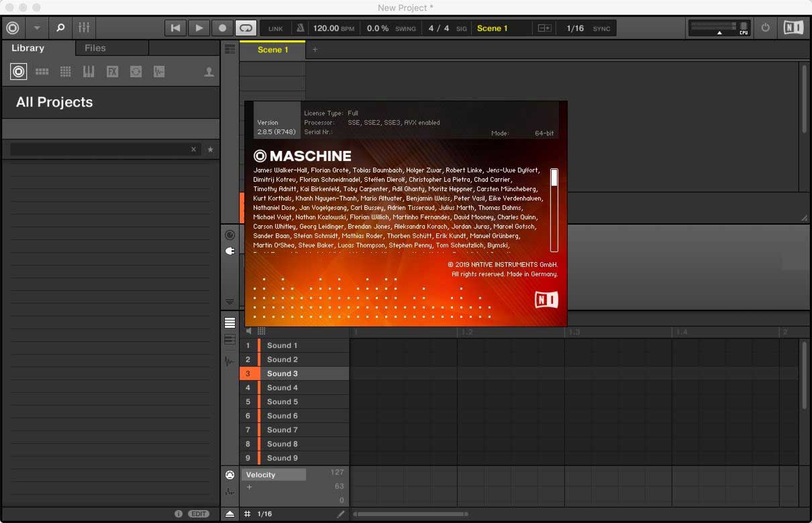Switch to the keyboard view icon

pos(230,340)
